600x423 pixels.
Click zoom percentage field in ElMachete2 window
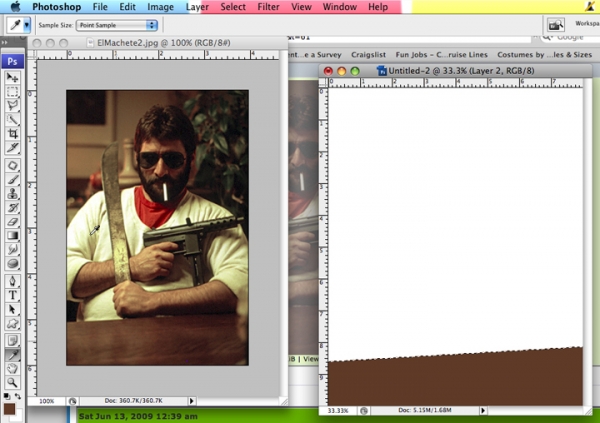46,401
